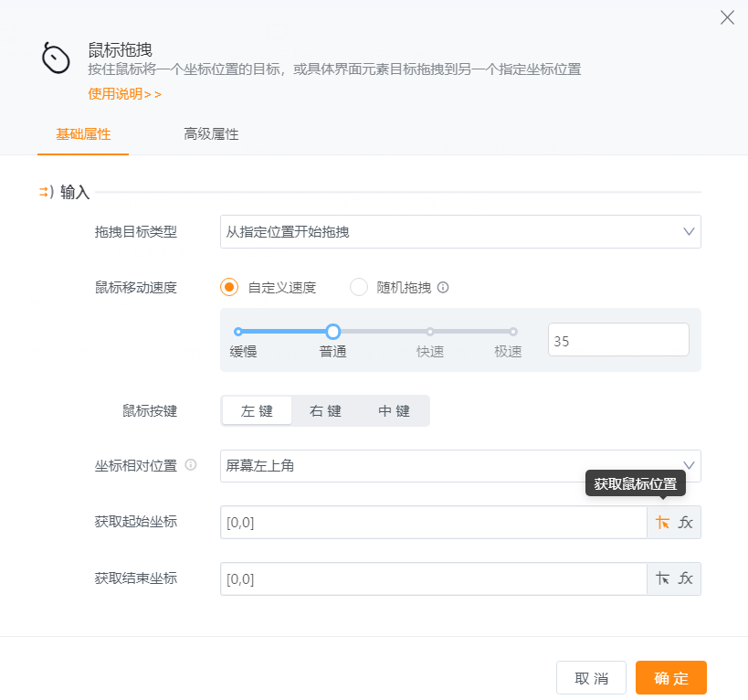Open the 使用说明 link
The image size is (748, 700).
124,93
